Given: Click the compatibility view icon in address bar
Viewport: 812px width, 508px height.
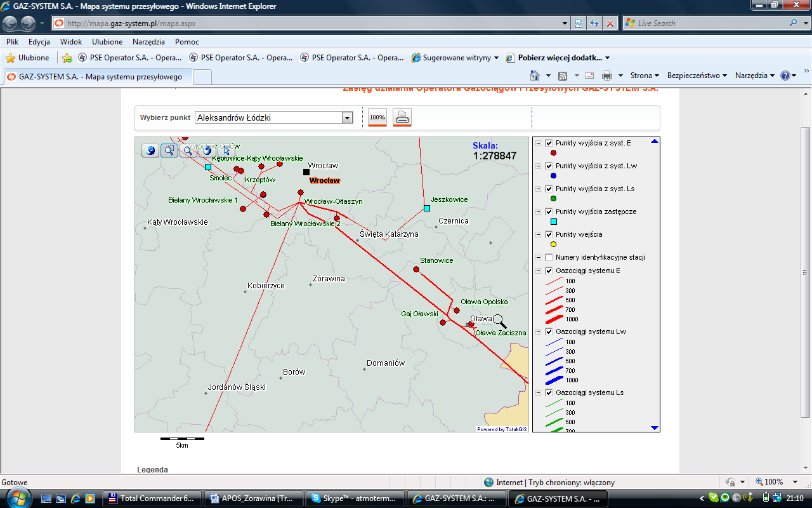Looking at the screenshot, I should (579, 23).
